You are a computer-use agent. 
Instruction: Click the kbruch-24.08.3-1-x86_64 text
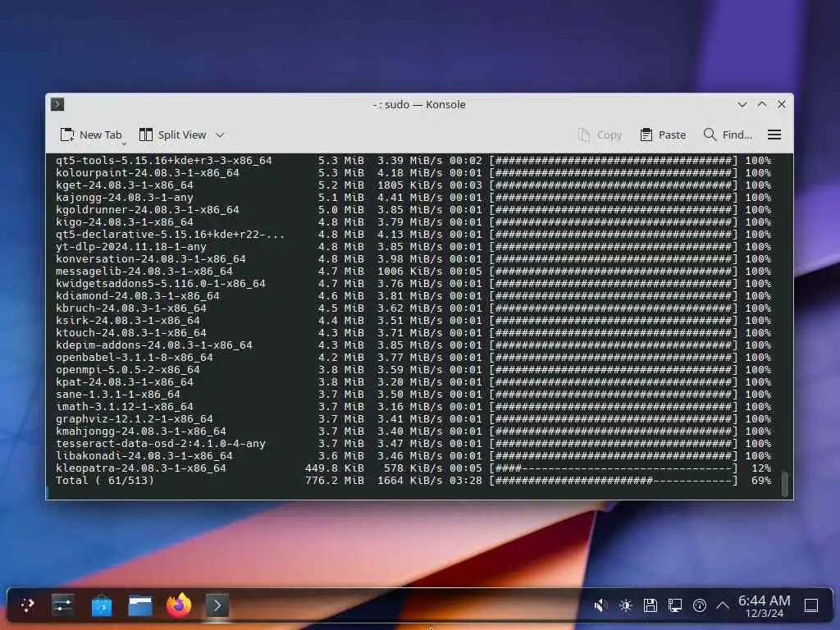[x=130, y=308]
